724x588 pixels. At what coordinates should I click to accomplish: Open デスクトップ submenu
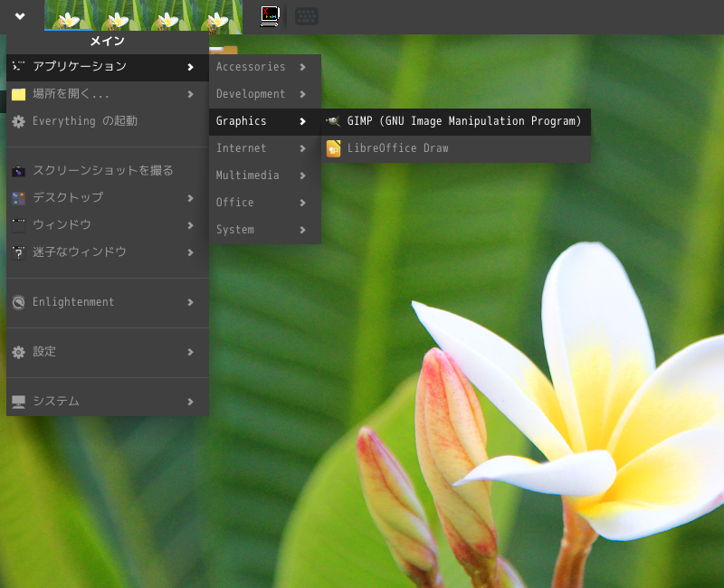108,198
